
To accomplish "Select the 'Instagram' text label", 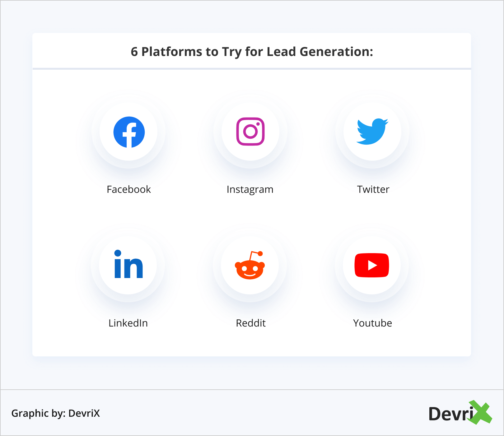I will [250, 189].
